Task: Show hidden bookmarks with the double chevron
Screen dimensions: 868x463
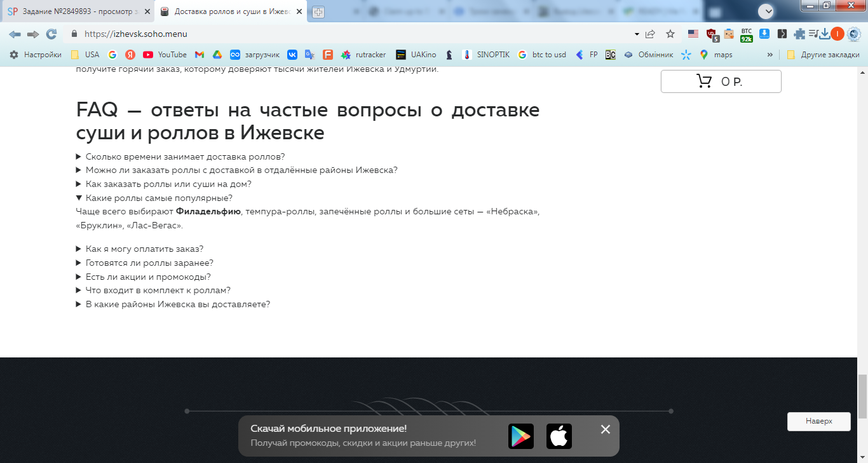Action: [770, 55]
